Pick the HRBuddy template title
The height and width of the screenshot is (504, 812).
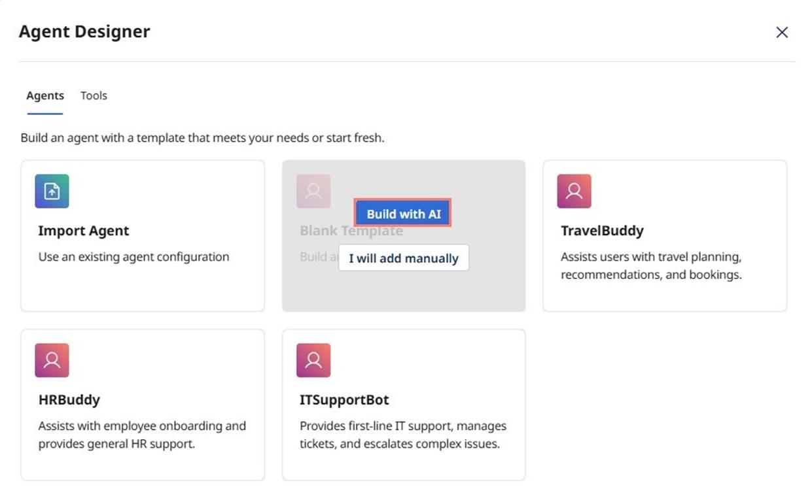(x=69, y=399)
